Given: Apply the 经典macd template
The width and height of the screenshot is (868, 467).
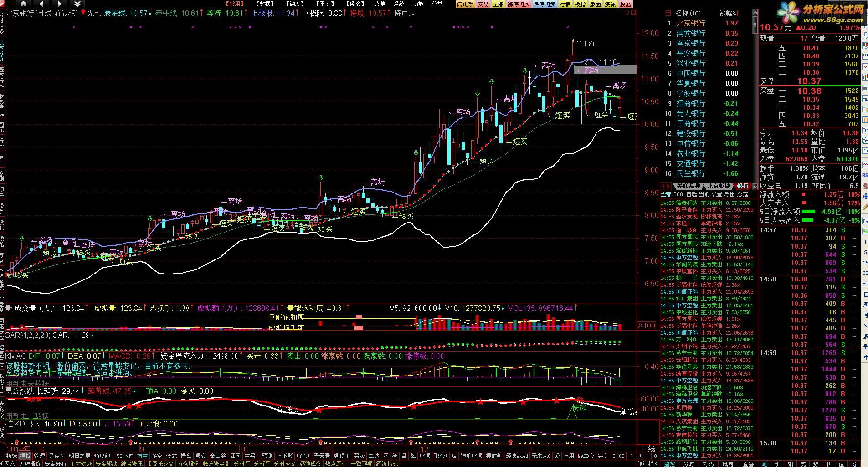Looking at the screenshot, I should click(x=517, y=456).
